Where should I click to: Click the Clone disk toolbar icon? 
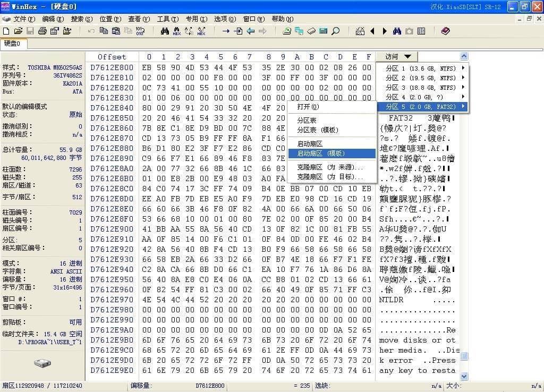tap(299, 31)
